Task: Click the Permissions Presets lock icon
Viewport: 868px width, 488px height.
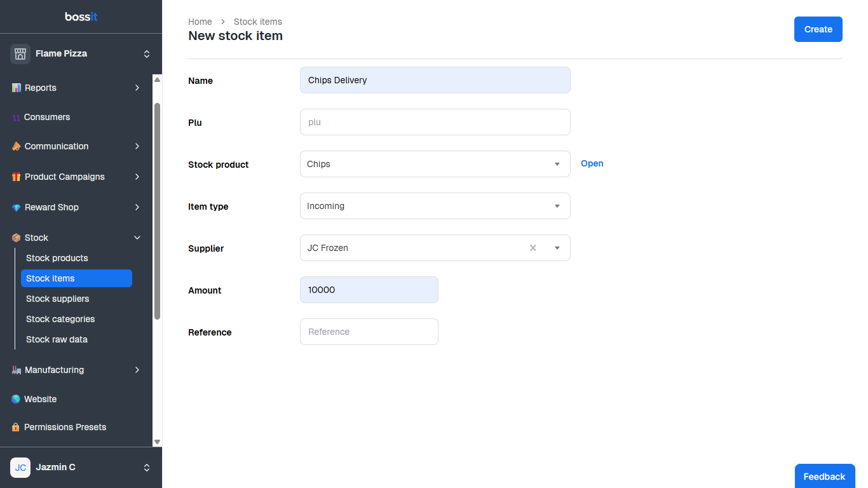Action: 16,427
